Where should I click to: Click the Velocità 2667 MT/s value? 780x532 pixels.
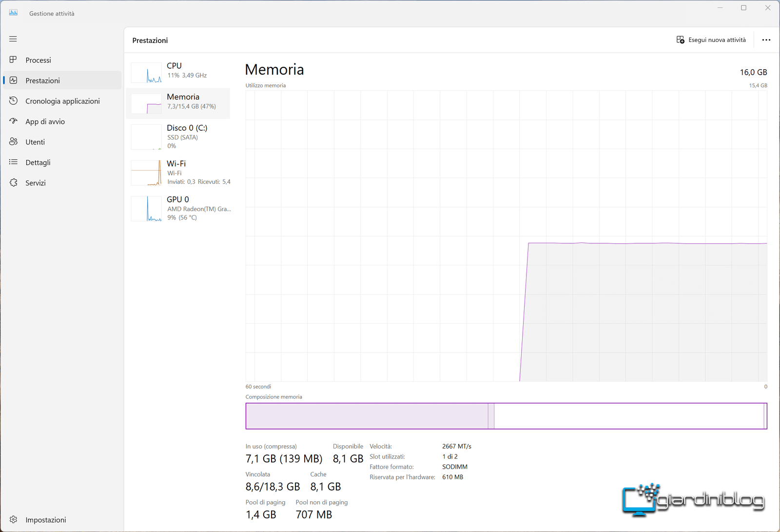coord(457,447)
